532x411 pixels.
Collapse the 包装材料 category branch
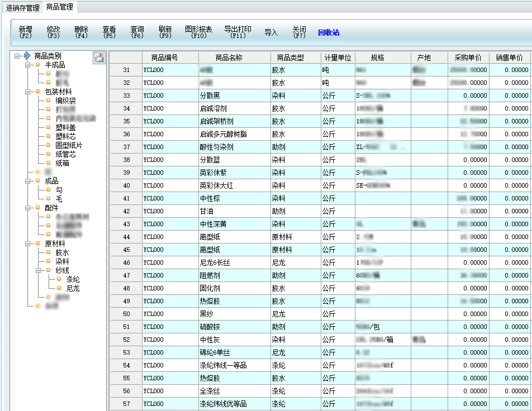coord(28,92)
